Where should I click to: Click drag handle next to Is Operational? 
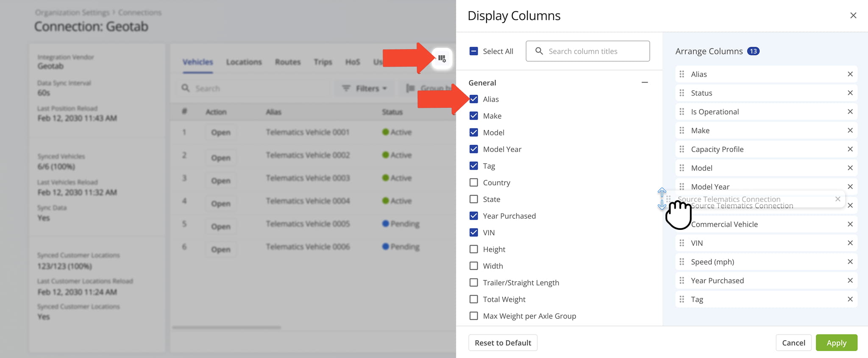[682, 112]
